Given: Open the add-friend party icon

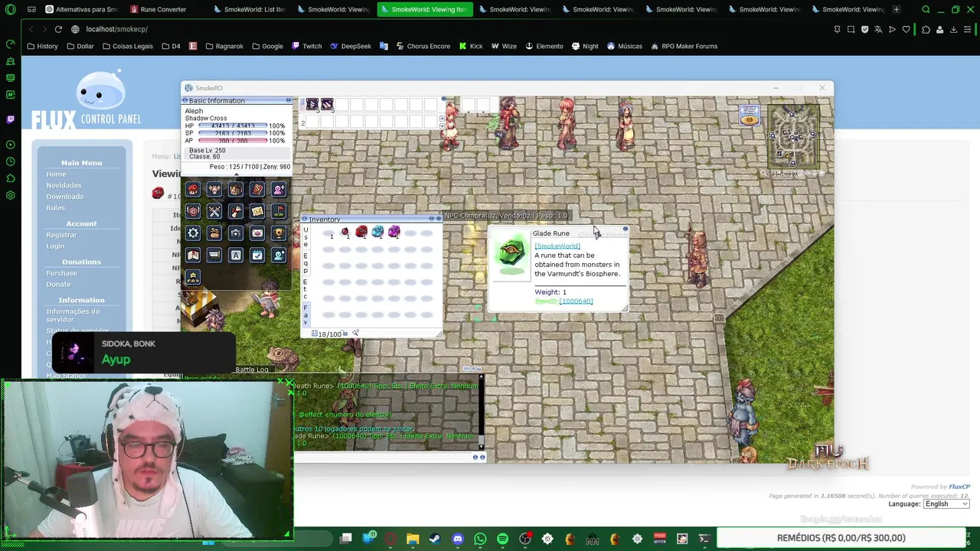Looking at the screenshot, I should coord(279,189).
